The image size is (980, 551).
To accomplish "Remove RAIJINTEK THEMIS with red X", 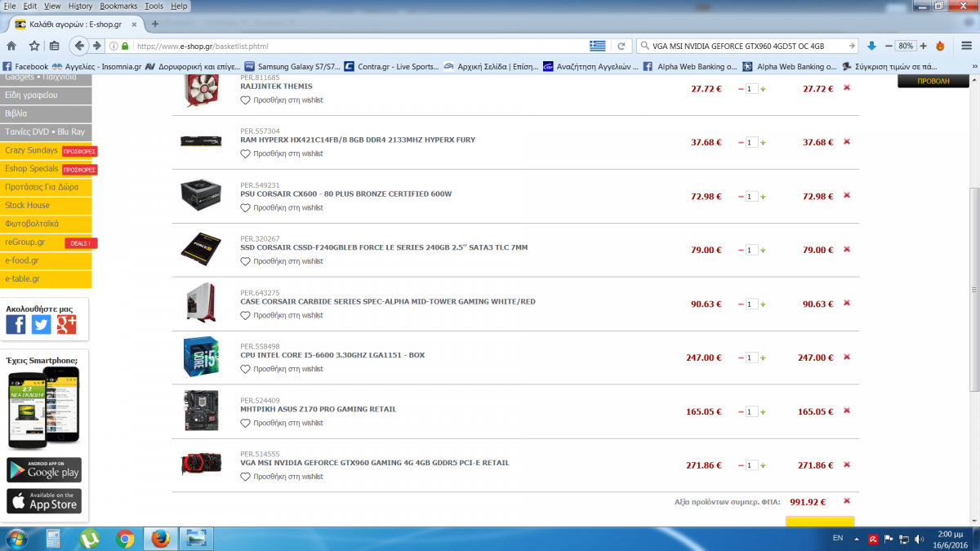I will coord(847,87).
